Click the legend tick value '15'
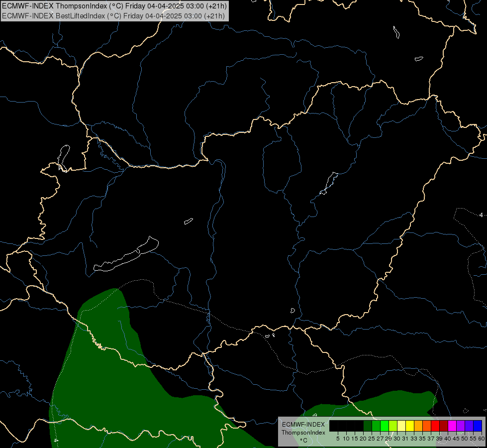The width and height of the screenshot is (487, 448). click(x=355, y=439)
